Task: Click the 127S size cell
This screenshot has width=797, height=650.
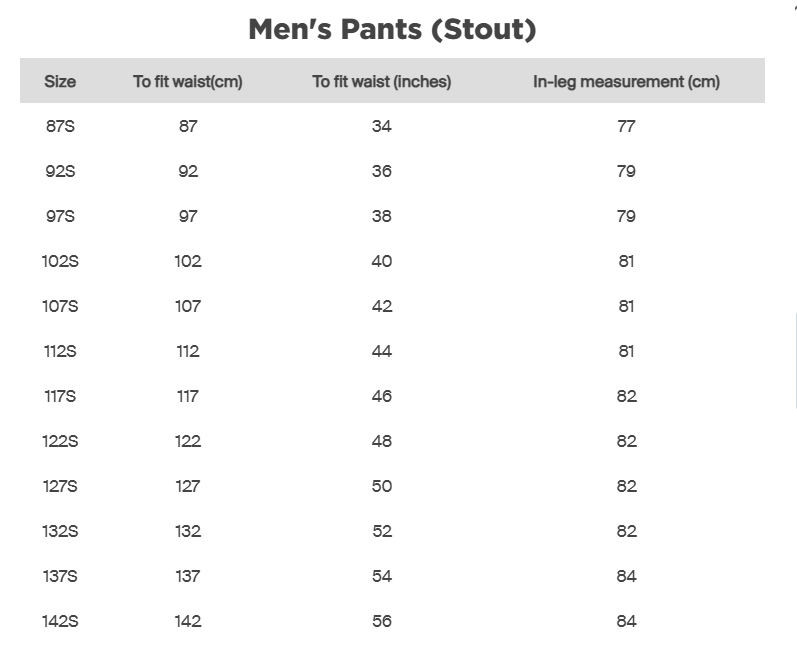Action: pos(60,487)
